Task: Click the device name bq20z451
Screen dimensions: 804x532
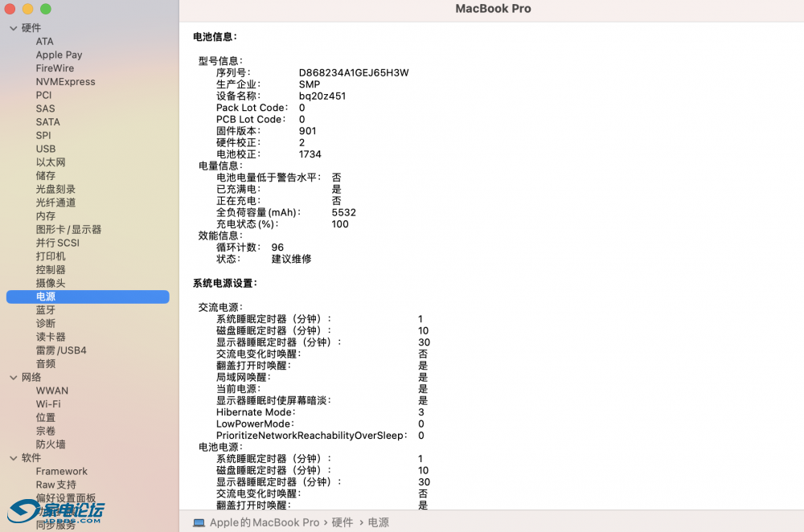Action: tap(322, 96)
